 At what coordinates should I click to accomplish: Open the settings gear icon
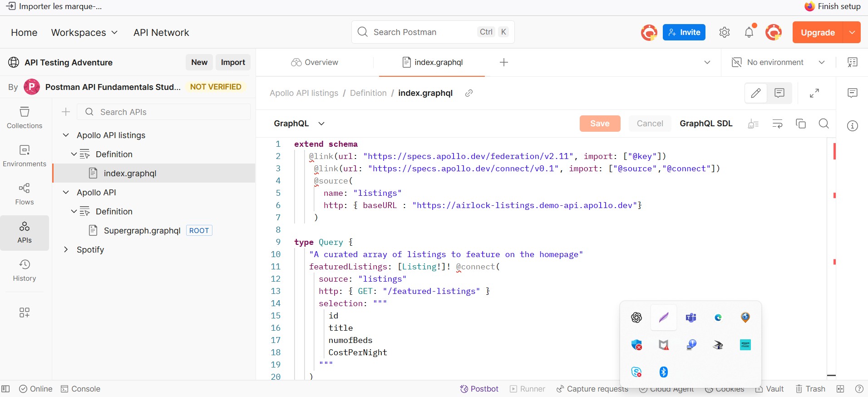pos(725,32)
